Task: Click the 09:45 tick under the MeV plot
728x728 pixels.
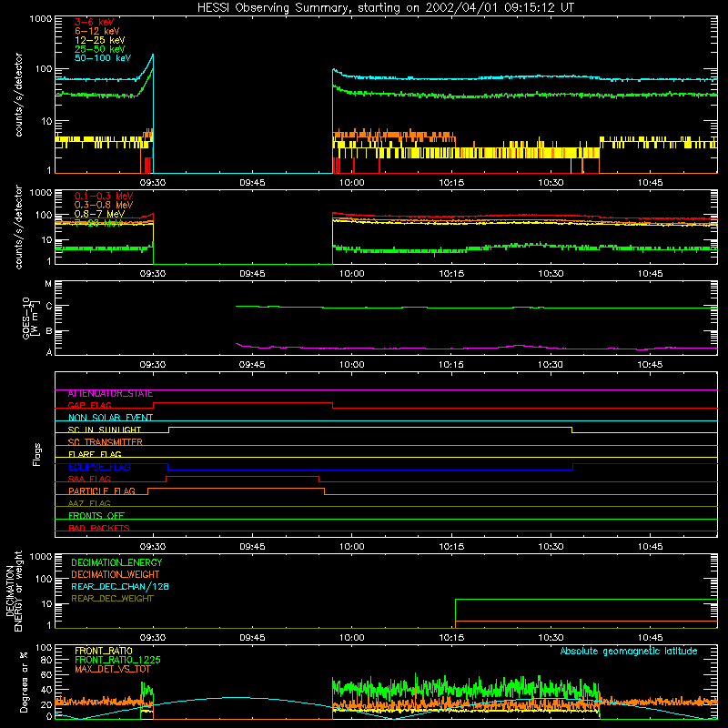Action: coord(252,274)
